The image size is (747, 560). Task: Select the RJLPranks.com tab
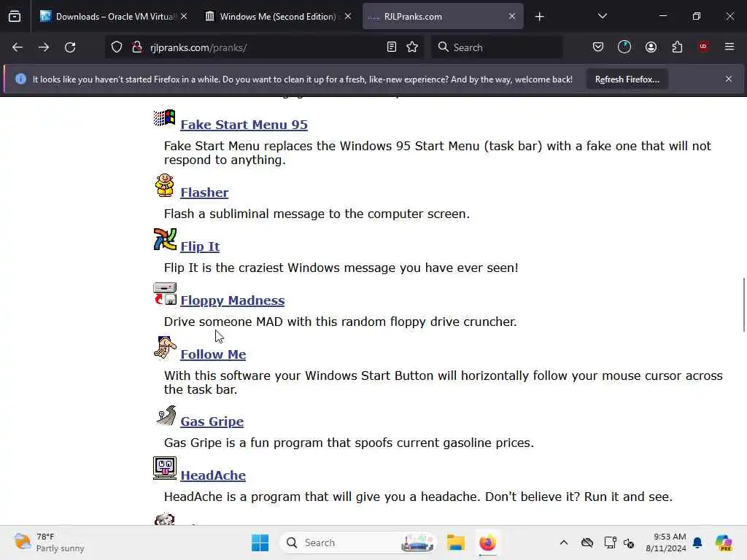(443, 17)
